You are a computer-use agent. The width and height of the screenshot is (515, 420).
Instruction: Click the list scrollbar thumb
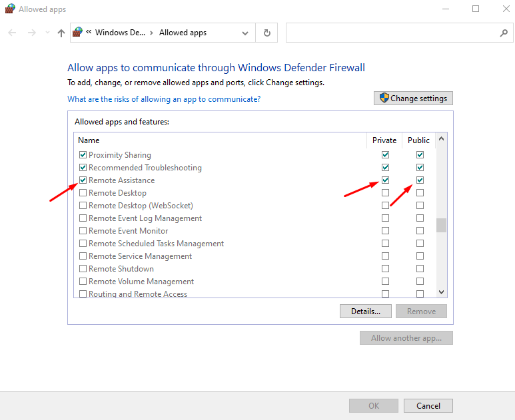(442, 225)
